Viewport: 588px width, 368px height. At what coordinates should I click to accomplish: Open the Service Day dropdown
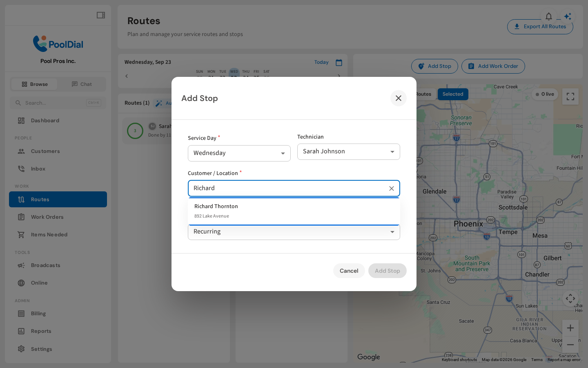[239, 153]
